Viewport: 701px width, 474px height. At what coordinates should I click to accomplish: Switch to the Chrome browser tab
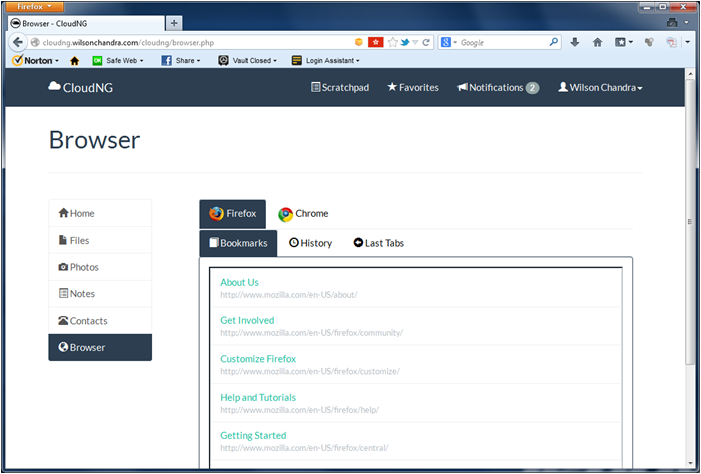pos(303,214)
